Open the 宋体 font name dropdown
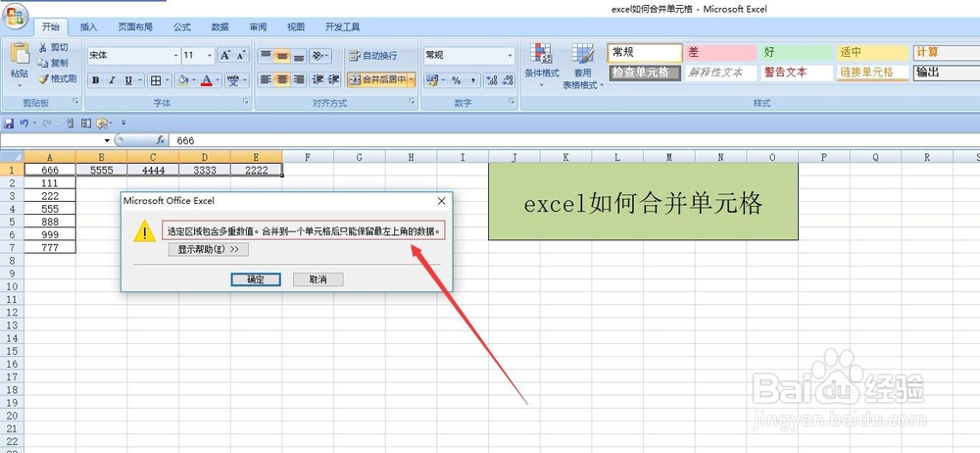Screen dimensions: 980x453 coord(175,55)
